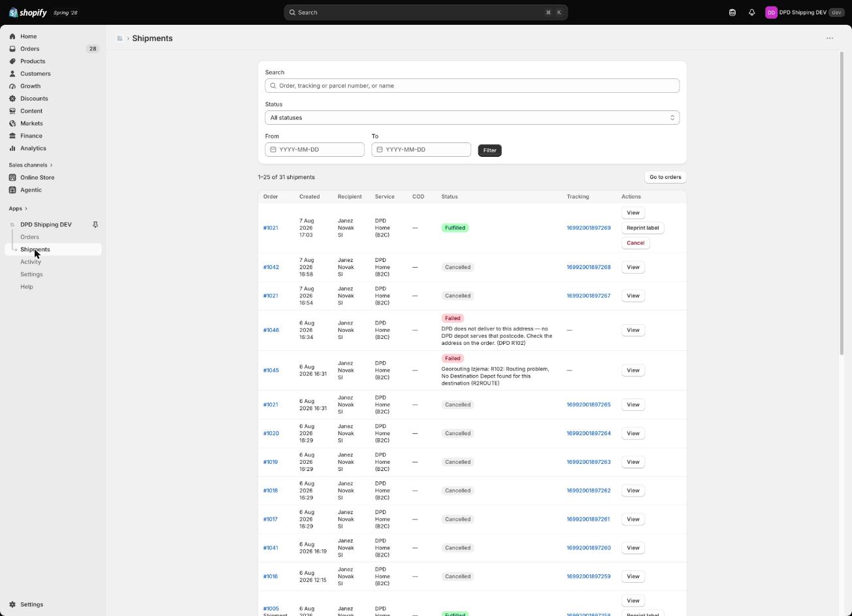The image size is (852, 616).
Task: Open Help under DPD Shipping DEV
Action: (x=26, y=287)
